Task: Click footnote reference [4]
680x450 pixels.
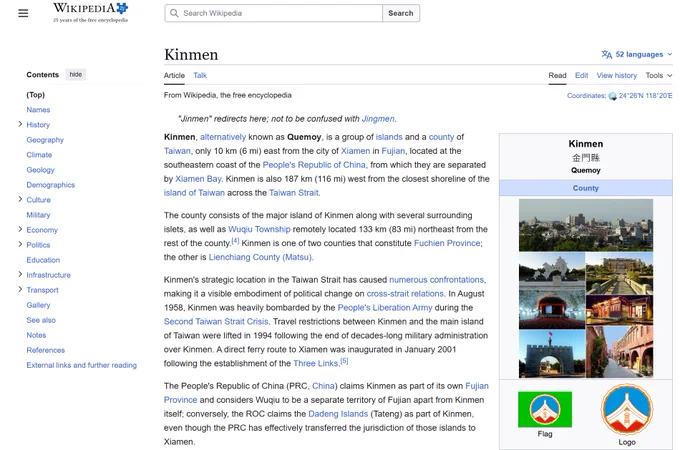Action: click(x=235, y=241)
